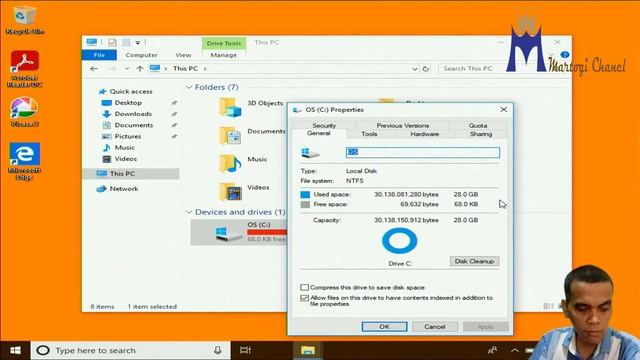640x360 pixels.
Task: Click the New Folder quick access toolbar icon
Action: click(x=127, y=42)
